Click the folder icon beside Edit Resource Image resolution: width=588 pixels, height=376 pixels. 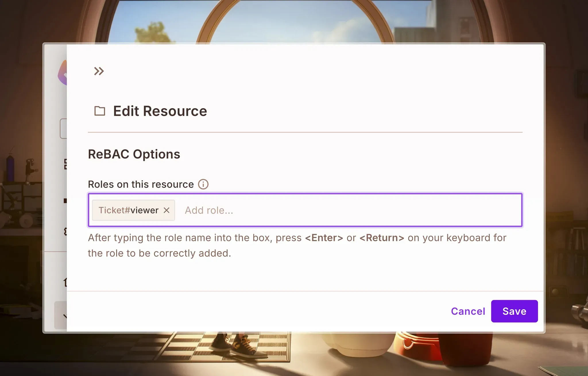100,111
